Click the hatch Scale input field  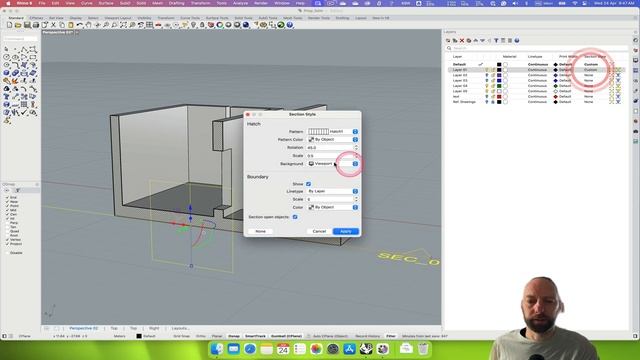pos(330,156)
